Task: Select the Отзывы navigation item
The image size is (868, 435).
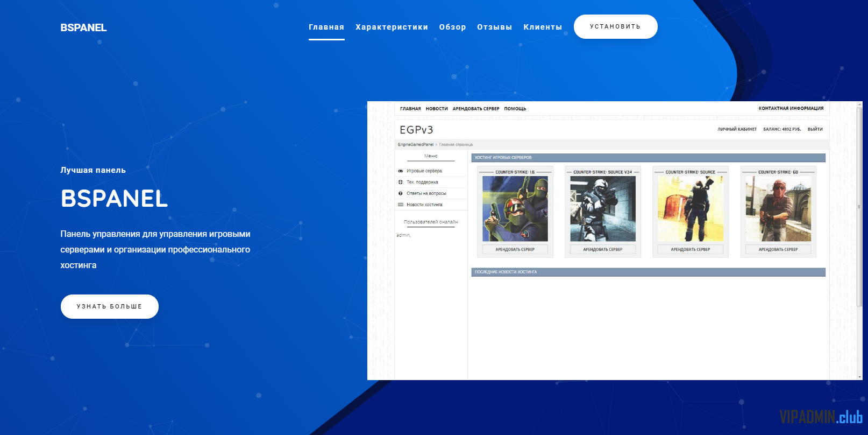Action: click(x=494, y=27)
